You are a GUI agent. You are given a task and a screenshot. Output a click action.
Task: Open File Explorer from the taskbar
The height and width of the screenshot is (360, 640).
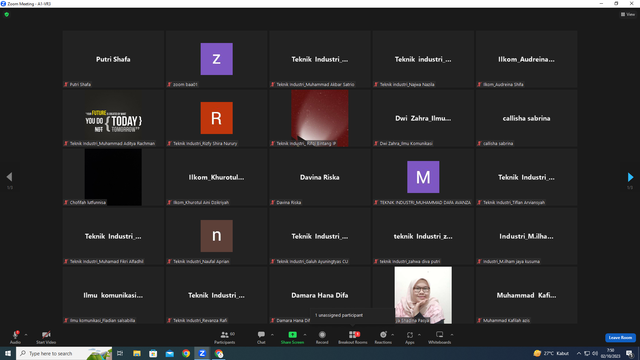(x=137, y=353)
